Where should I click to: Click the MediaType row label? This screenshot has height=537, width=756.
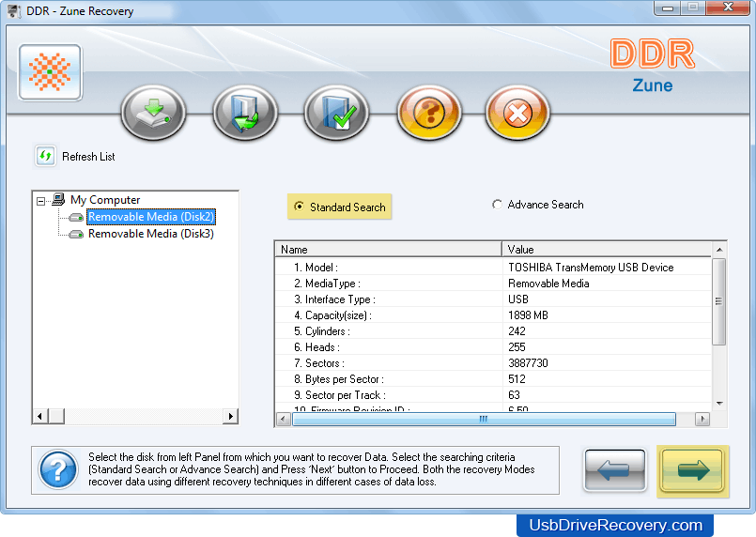coord(328,283)
